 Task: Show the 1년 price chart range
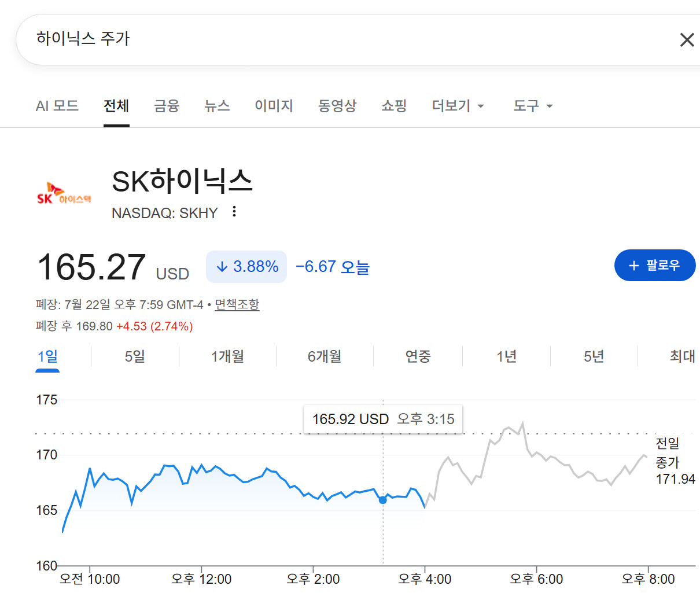(506, 356)
